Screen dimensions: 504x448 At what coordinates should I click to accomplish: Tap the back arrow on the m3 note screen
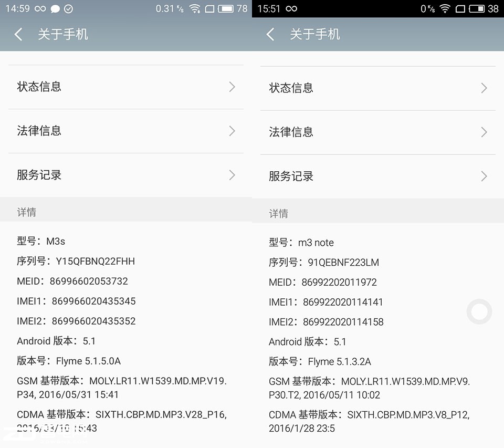tap(270, 34)
